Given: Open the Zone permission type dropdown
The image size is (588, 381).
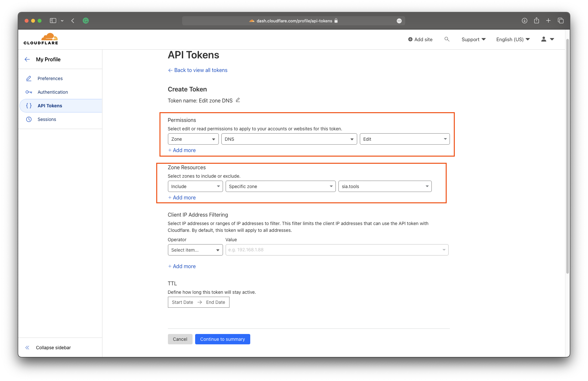Looking at the screenshot, I should point(193,139).
